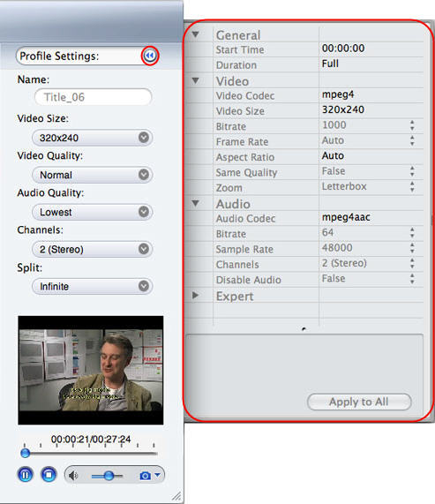Select the Zoom row label

229,188
